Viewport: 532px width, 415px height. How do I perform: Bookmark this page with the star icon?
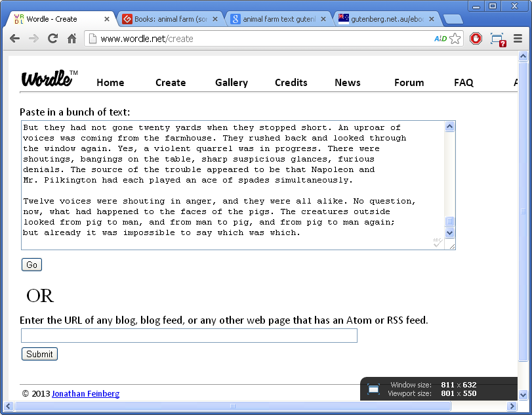(x=455, y=39)
